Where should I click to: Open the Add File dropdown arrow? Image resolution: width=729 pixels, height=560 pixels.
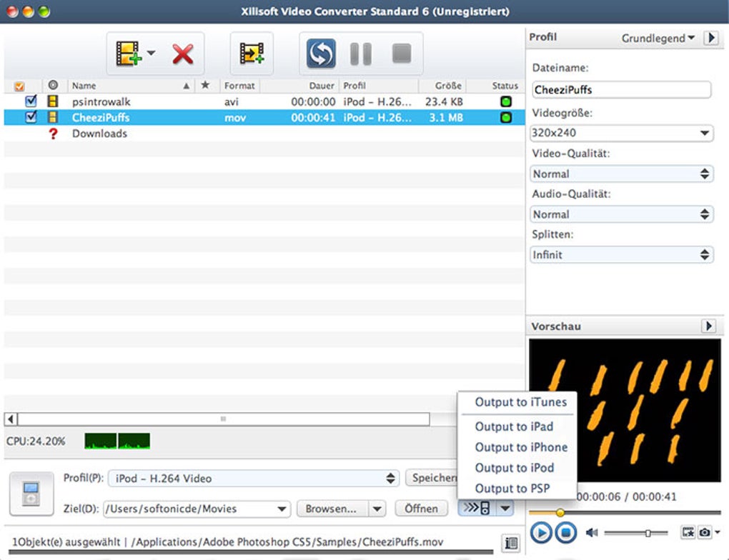click(151, 53)
